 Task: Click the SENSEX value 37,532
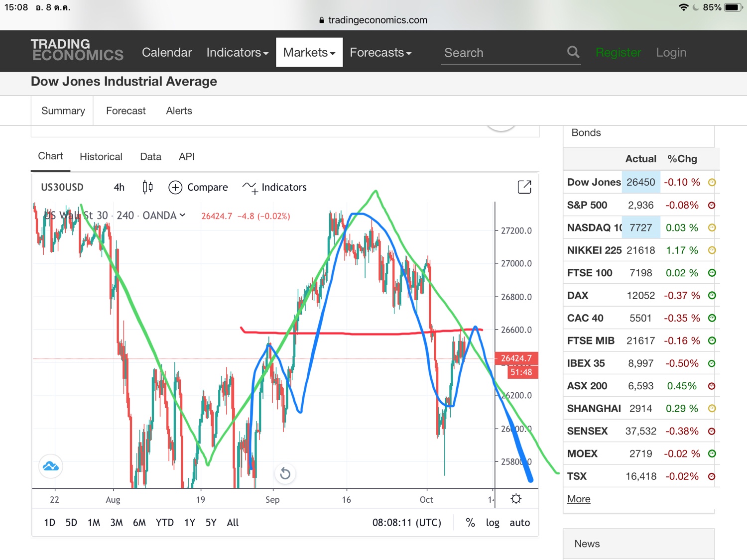tap(641, 431)
